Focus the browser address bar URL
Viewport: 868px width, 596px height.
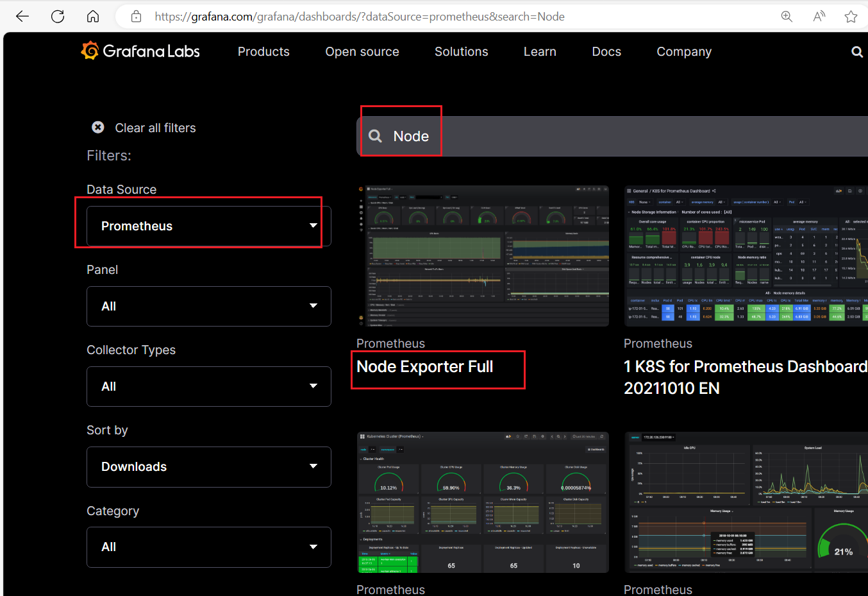click(360, 17)
